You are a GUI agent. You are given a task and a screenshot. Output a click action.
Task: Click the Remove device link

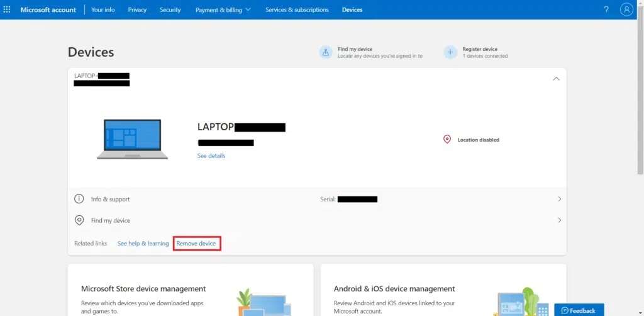point(196,244)
